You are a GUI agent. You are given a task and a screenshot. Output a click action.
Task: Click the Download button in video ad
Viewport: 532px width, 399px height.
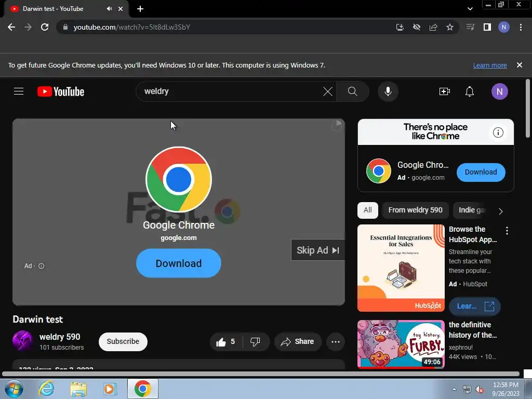pos(179,263)
